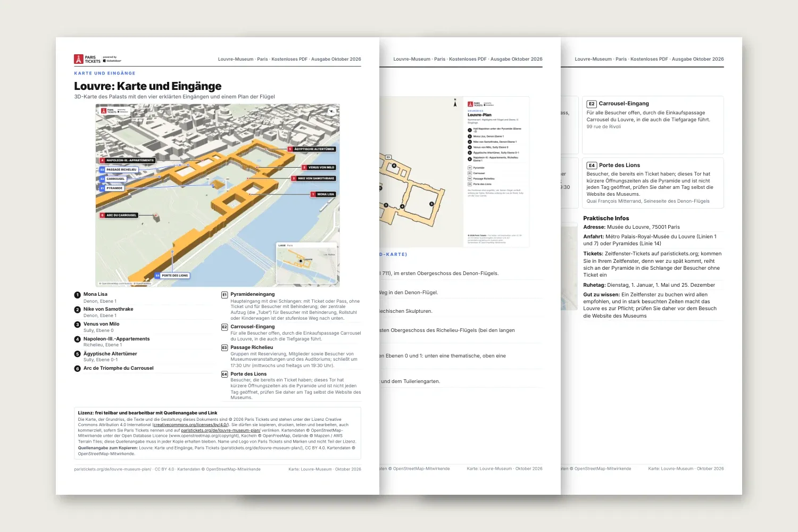Click the E2 badge on the right page card
Screen dimensions: 798x532
click(x=592, y=104)
